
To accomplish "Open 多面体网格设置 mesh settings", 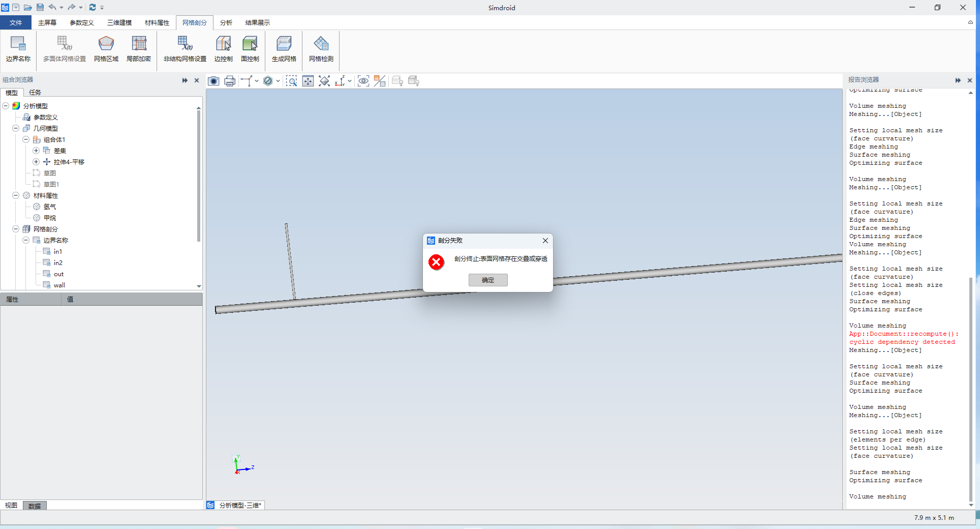I will pyautogui.click(x=65, y=49).
